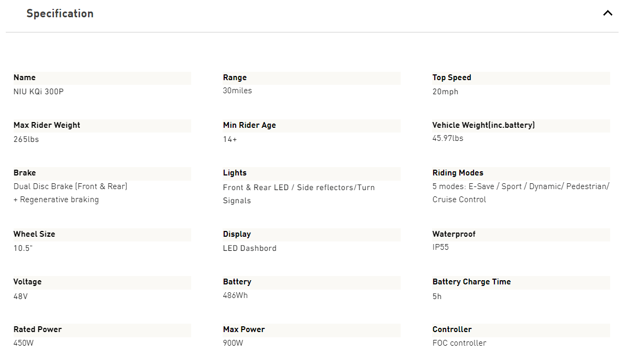Click the 45.97lbs vehicle weight value
The height and width of the screenshot is (364, 628).
point(448,139)
